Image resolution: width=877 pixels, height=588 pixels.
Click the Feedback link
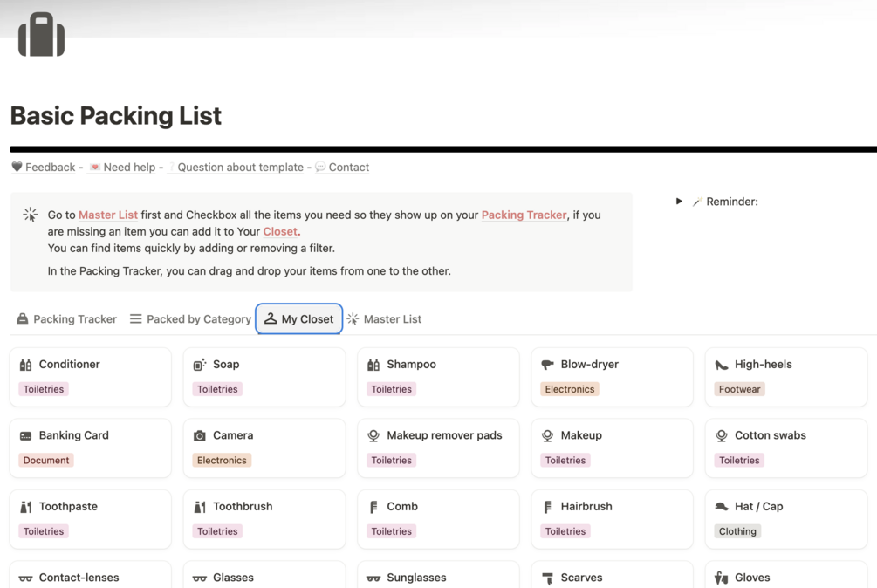[50, 168]
